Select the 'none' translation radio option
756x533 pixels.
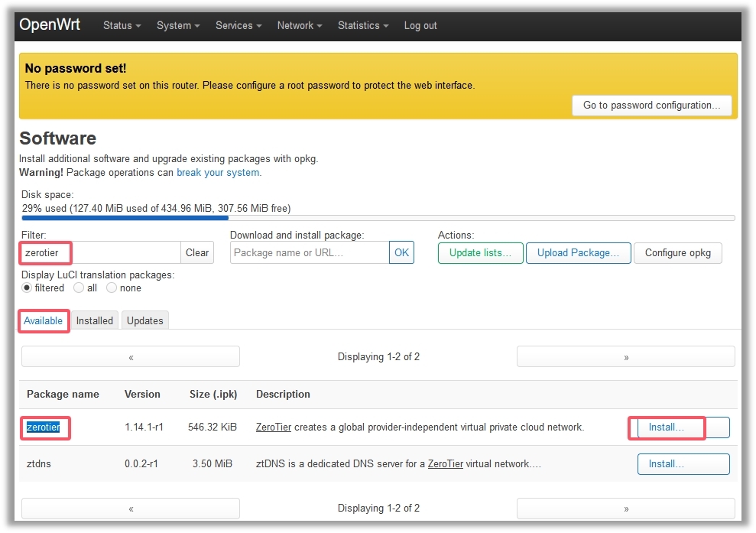coord(112,288)
